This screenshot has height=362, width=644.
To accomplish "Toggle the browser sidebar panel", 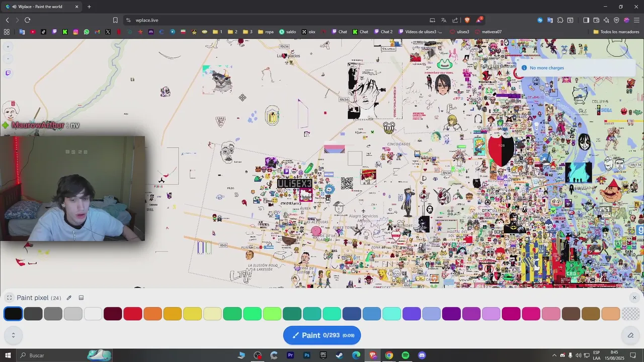I will 586,20.
